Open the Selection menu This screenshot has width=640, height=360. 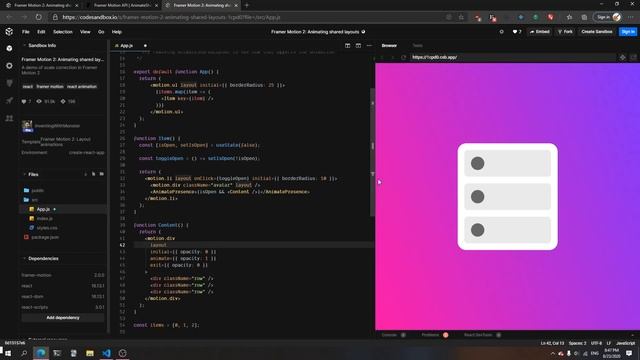tap(62, 32)
